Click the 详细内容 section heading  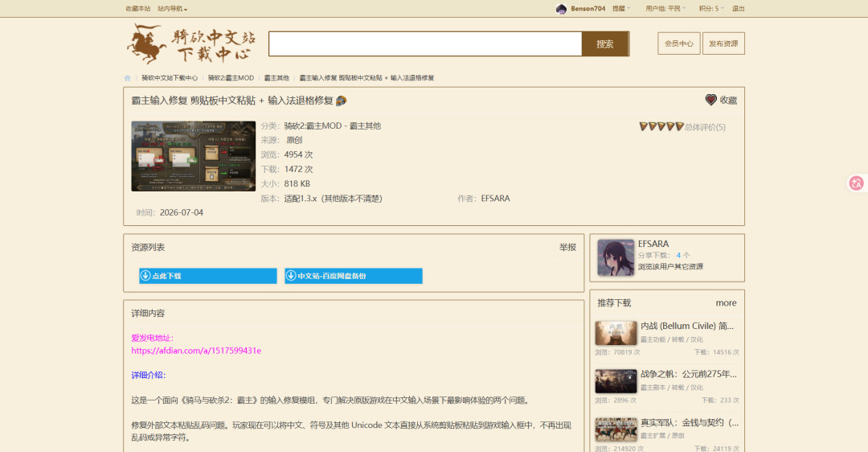coord(148,313)
